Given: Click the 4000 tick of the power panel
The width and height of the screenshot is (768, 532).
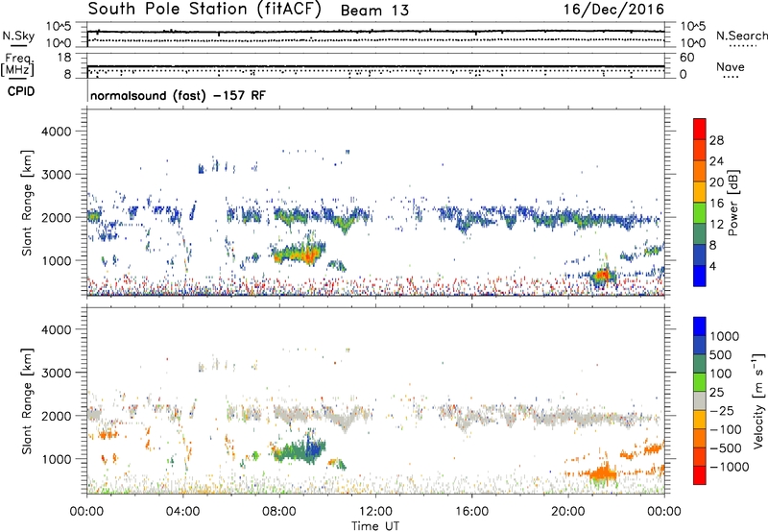Looking at the screenshot, I should (x=56, y=132).
